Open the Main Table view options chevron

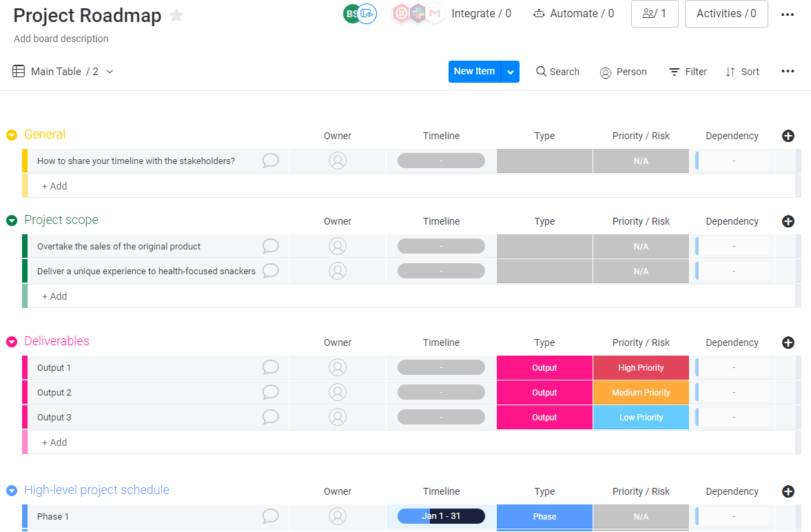point(109,72)
